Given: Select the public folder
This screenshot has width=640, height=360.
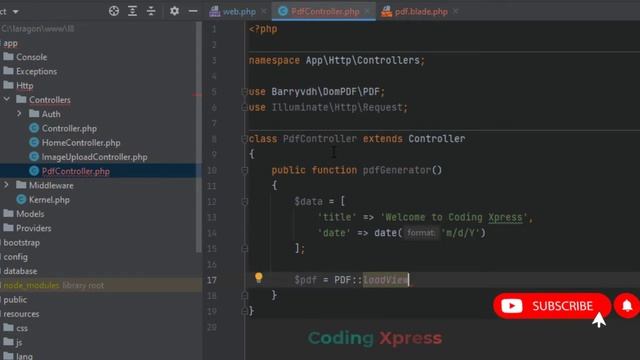Looking at the screenshot, I should pos(15,300).
